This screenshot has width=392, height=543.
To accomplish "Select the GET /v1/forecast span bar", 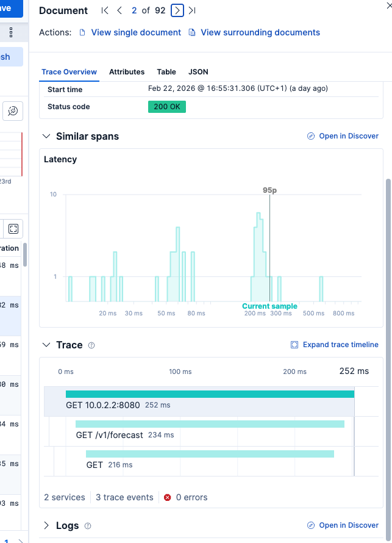I will click(x=210, y=423).
